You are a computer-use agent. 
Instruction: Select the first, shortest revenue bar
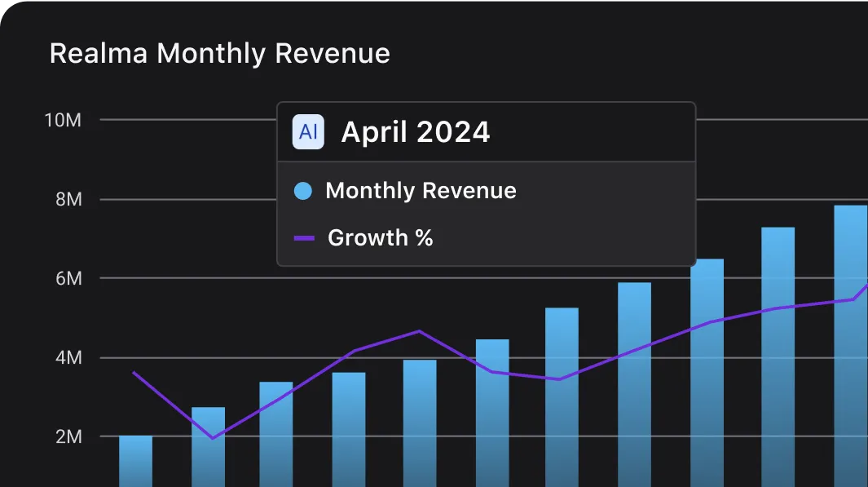(x=135, y=461)
